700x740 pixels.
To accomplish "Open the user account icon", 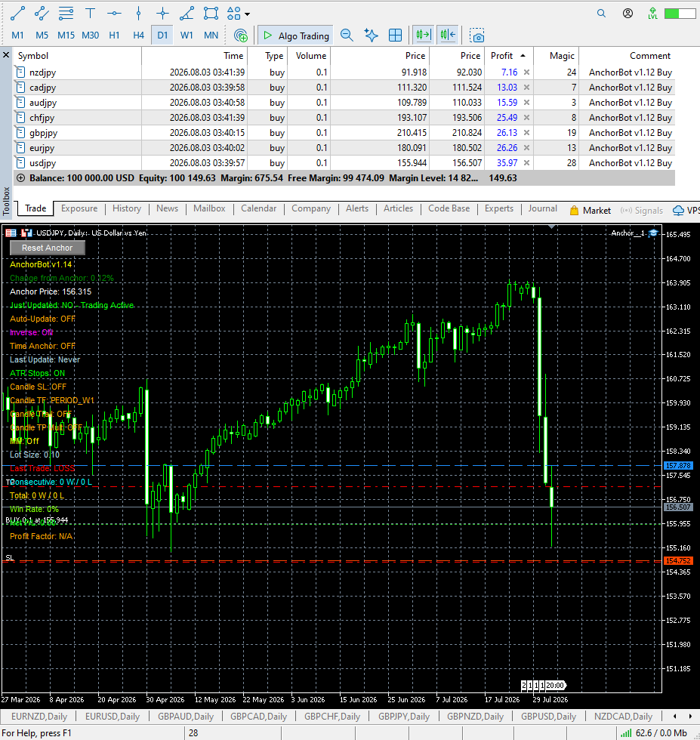I will [628, 14].
